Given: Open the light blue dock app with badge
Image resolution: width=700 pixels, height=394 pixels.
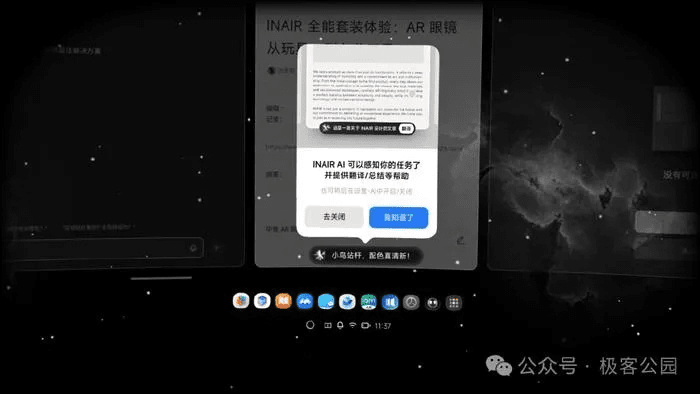Looking at the screenshot, I should click(x=326, y=302).
